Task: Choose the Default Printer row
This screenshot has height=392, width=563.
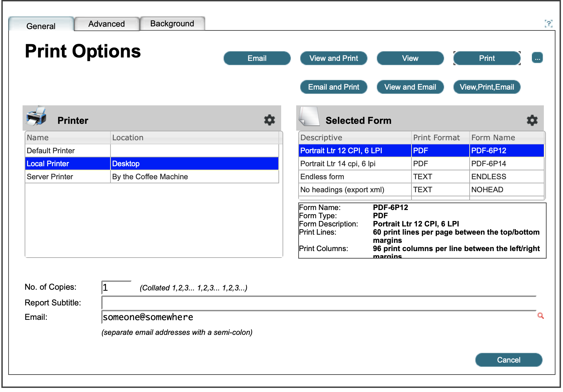Action: click(x=51, y=151)
